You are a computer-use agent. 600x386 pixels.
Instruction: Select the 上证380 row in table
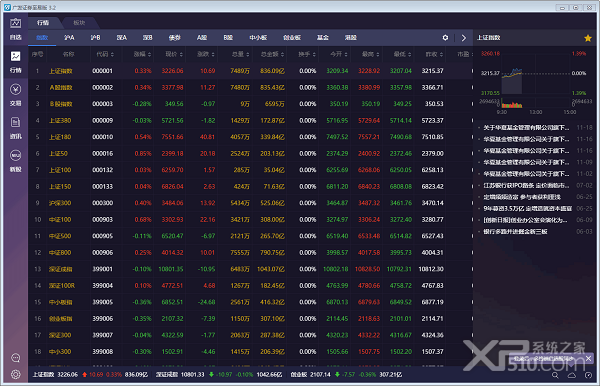pos(251,121)
